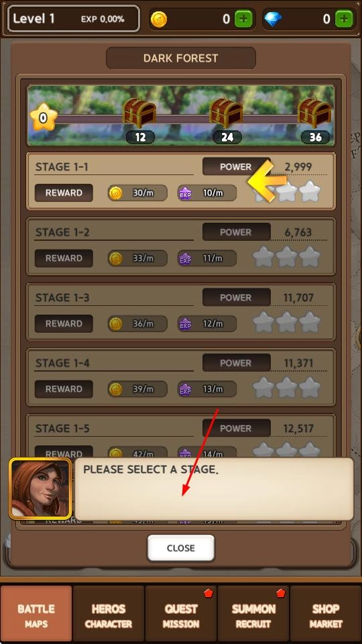Tap the yellow star progress counter
Image resolution: width=362 pixels, height=644 pixels.
coord(43,117)
